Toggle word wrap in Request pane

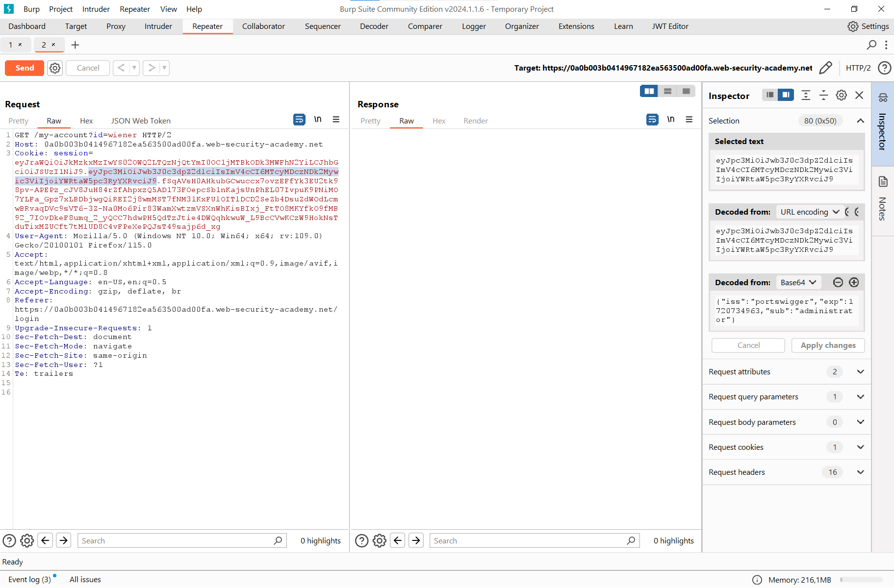tap(299, 120)
